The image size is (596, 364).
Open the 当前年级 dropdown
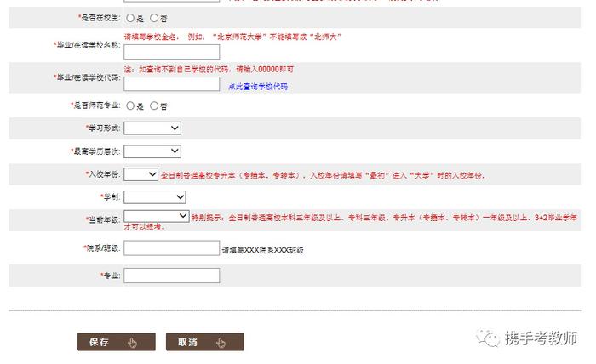[157, 217]
